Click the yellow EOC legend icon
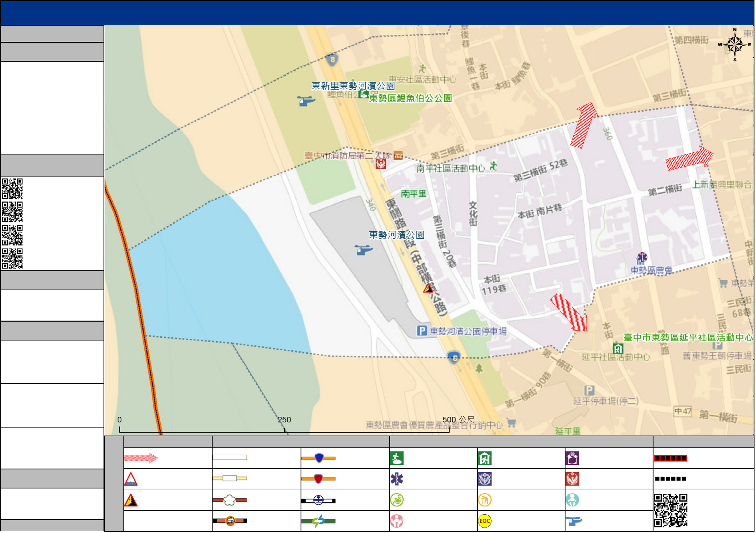The image size is (756, 533). 485,521
